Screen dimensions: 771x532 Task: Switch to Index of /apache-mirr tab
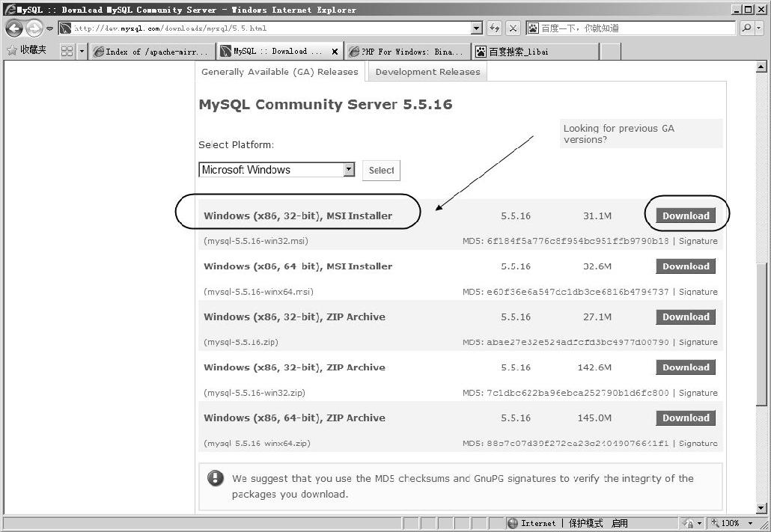coord(153,51)
